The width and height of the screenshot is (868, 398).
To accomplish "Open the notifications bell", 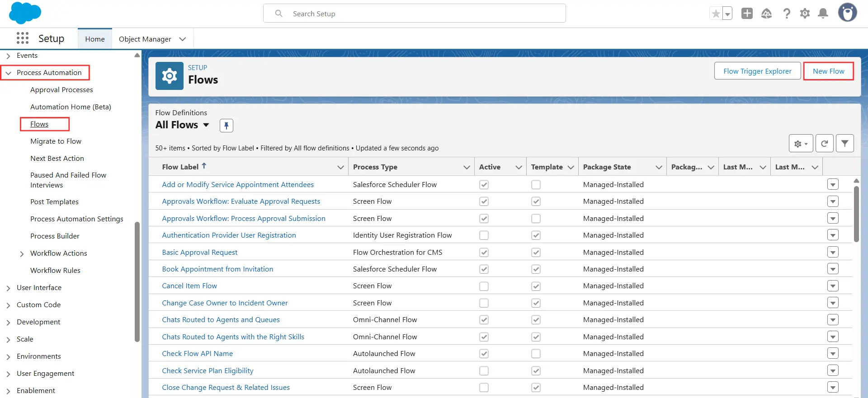I will (823, 14).
